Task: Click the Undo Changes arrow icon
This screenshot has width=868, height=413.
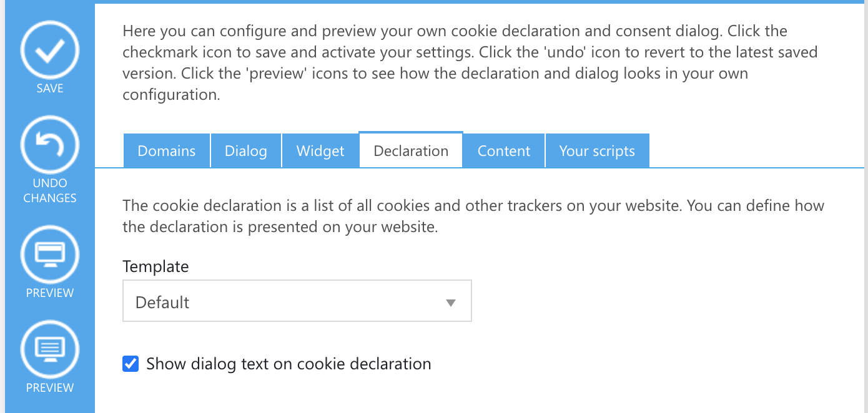Action: point(50,146)
